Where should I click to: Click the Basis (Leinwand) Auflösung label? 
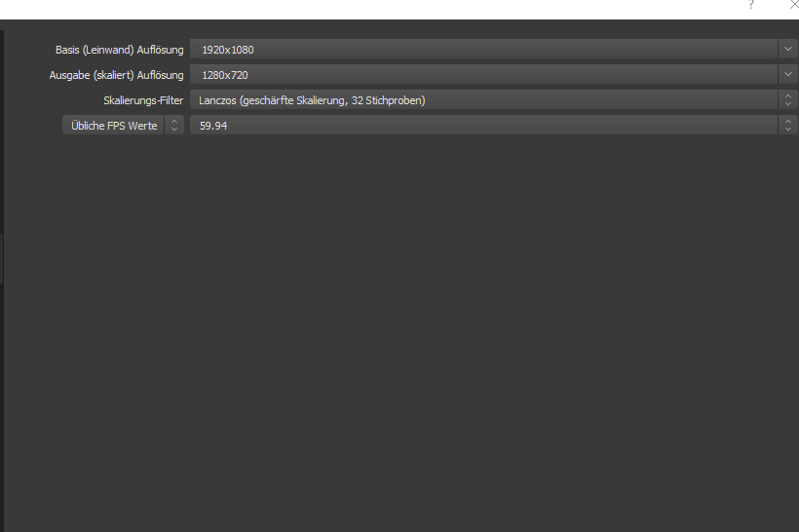[x=119, y=49]
